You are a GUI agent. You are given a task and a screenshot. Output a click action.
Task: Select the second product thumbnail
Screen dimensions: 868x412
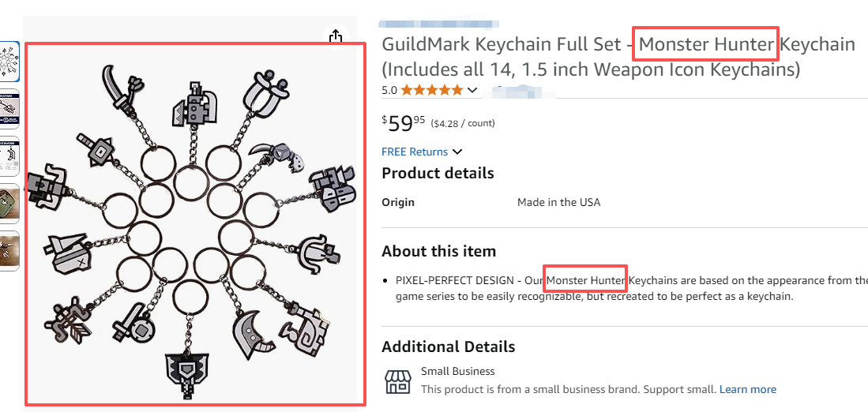coord(9,109)
